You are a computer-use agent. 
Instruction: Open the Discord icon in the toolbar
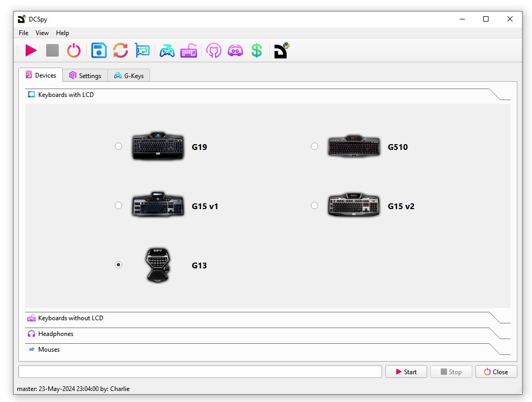tap(235, 51)
